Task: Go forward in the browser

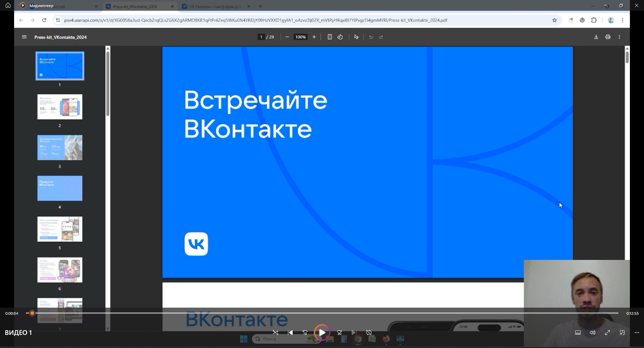Action: coord(33,20)
